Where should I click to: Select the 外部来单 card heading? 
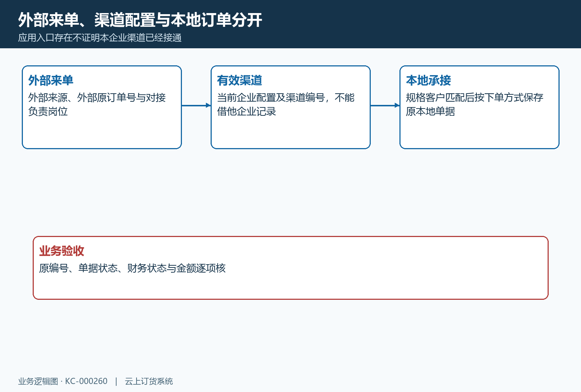pyautogui.click(x=51, y=80)
